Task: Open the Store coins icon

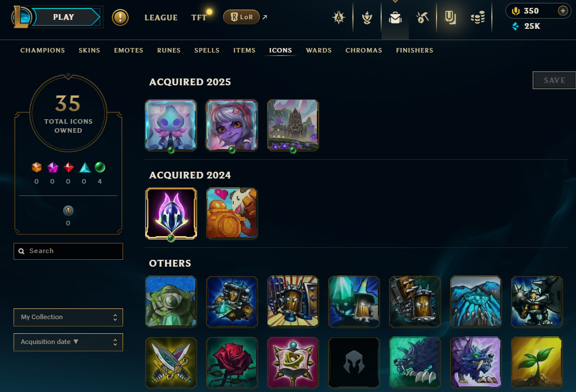Action: click(x=478, y=18)
